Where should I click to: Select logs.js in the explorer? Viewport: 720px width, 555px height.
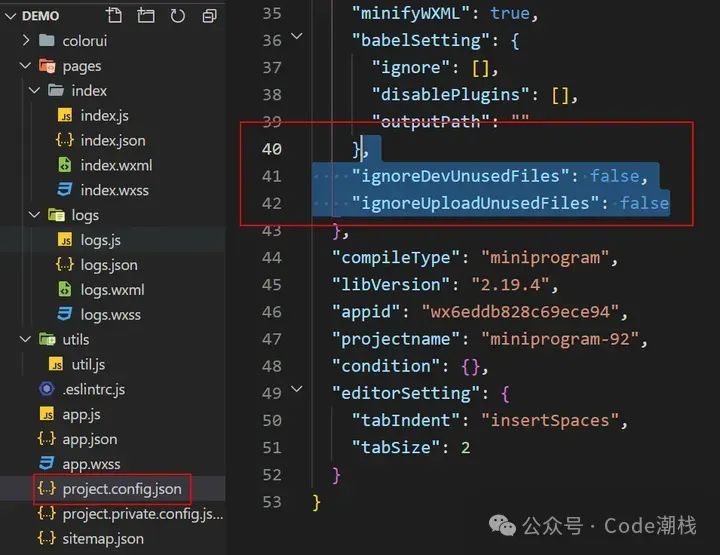101,240
